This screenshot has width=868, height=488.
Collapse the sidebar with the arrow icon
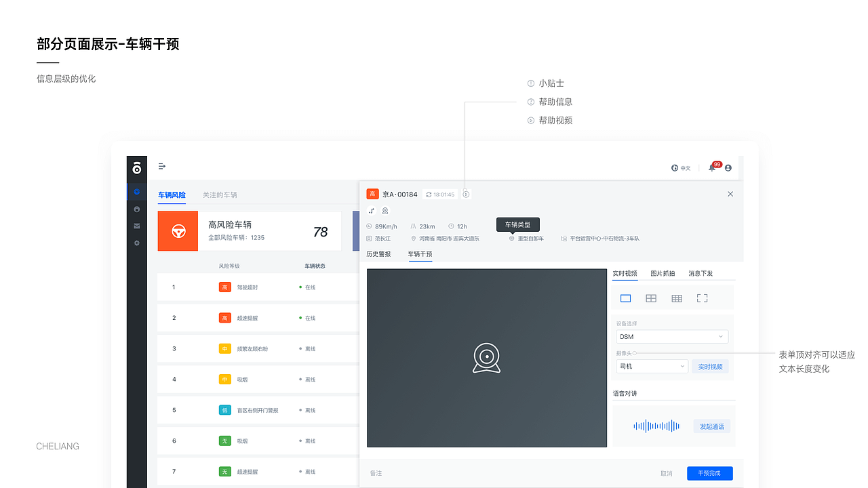[161, 167]
